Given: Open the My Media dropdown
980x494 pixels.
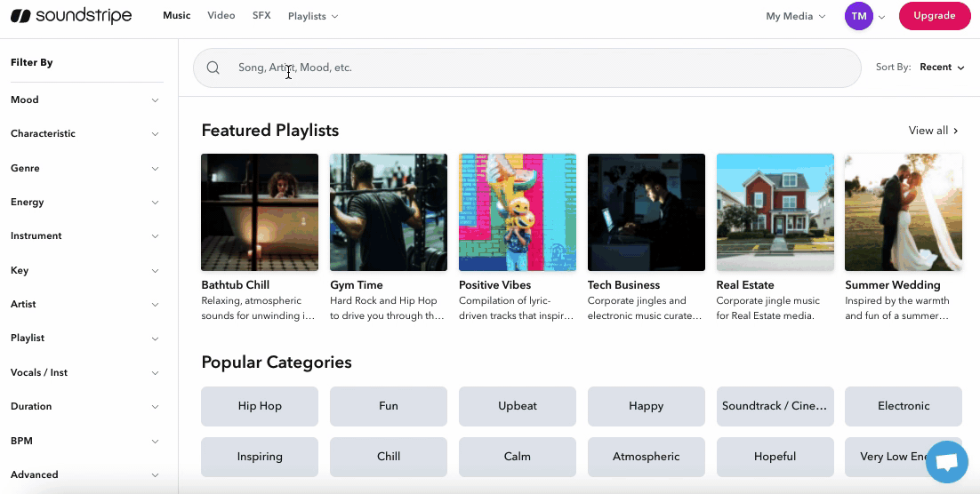Looking at the screenshot, I should coord(795,16).
